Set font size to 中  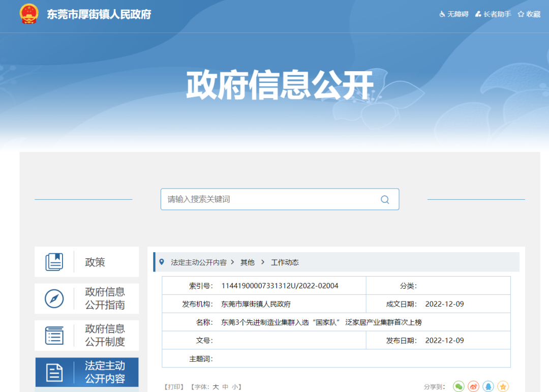click(225, 387)
